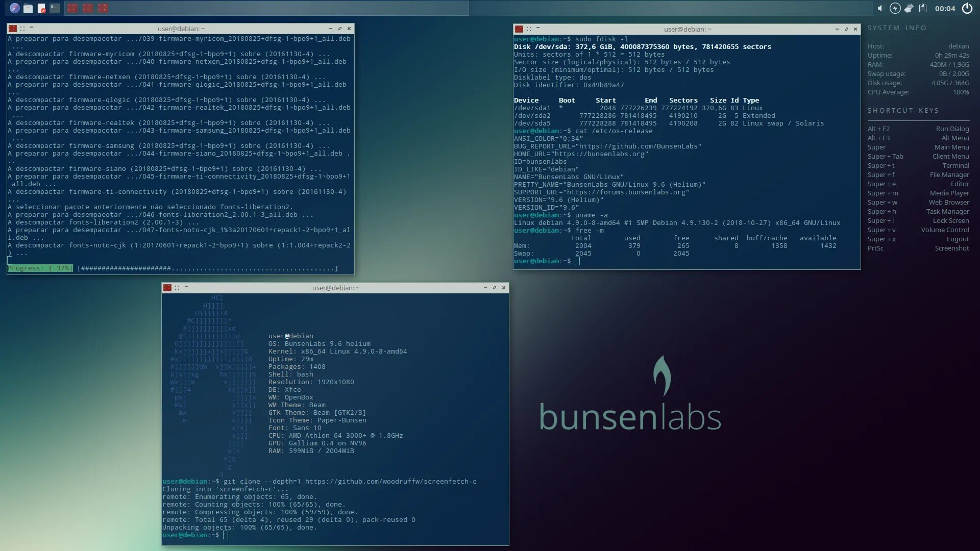
Task: Open the https://bunsenlabs.org HOME_URL
Action: tap(600, 154)
